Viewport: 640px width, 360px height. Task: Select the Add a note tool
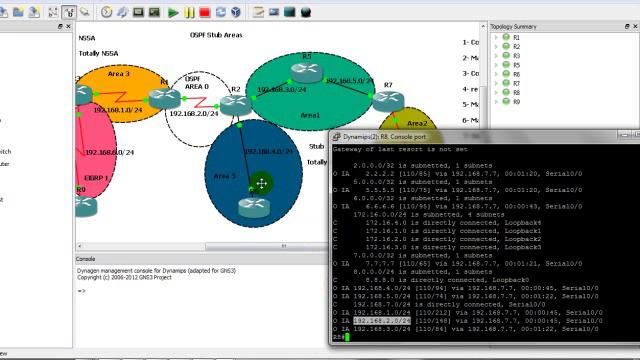[258, 12]
